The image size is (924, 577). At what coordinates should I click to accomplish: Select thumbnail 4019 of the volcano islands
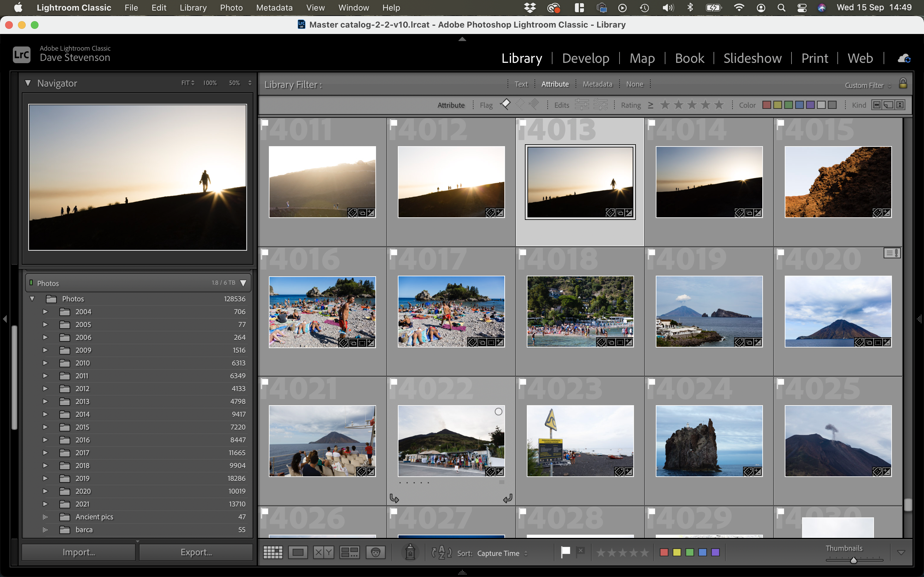(x=708, y=311)
